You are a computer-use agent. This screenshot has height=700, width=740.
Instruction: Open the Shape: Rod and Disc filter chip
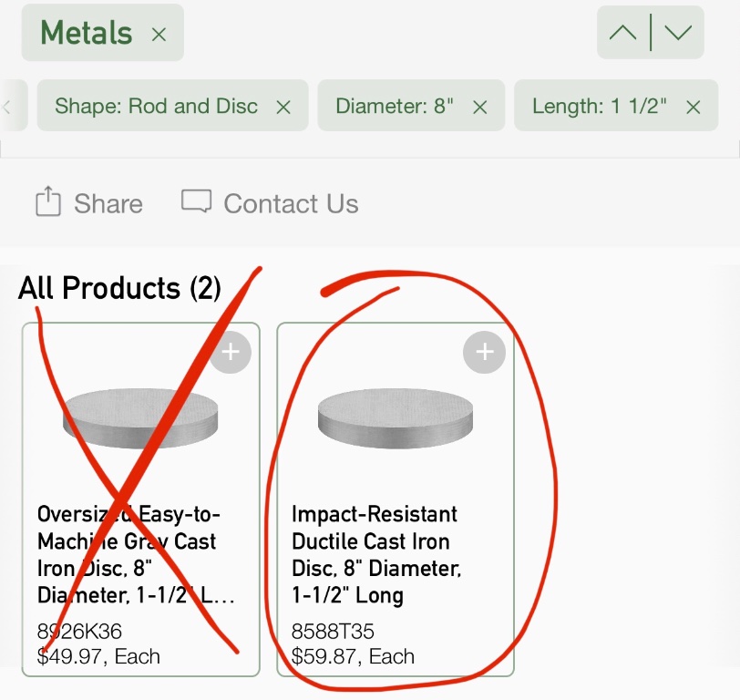[x=156, y=106]
